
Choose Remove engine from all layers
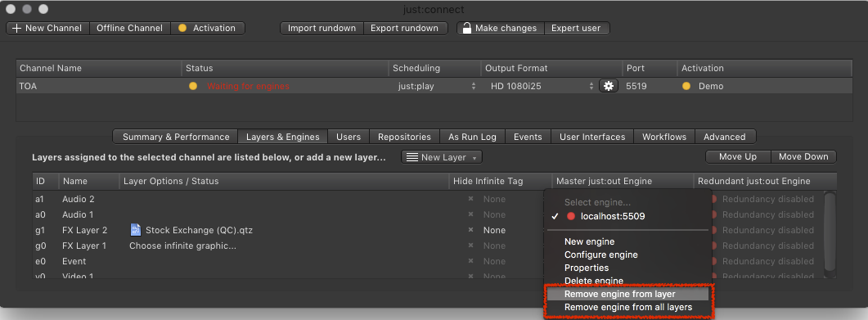click(627, 307)
